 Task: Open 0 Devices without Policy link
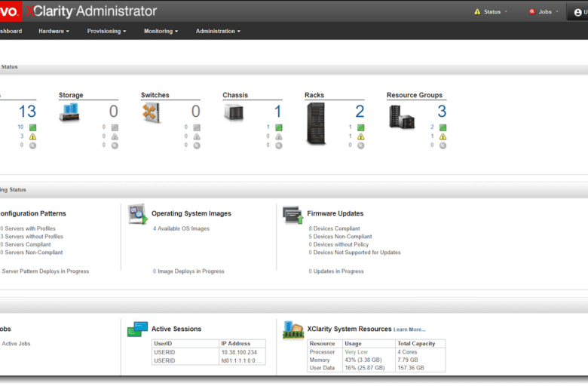pos(338,244)
